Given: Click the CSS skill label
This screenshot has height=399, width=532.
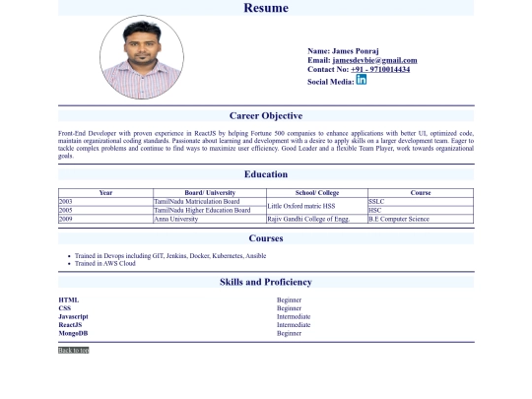Looking at the screenshot, I should (x=65, y=308).
